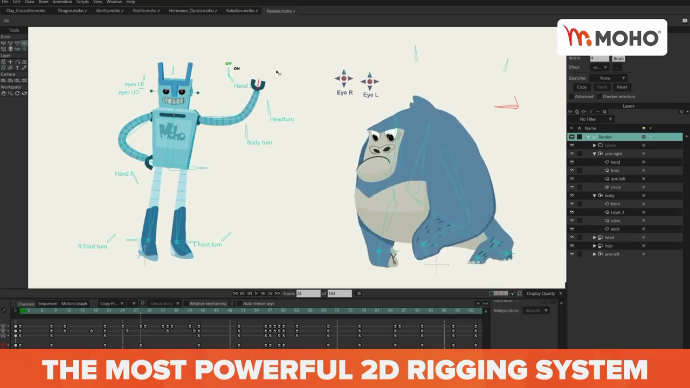
Task: Select the Eyedropper tool in Layer tools
Action: pos(24,68)
